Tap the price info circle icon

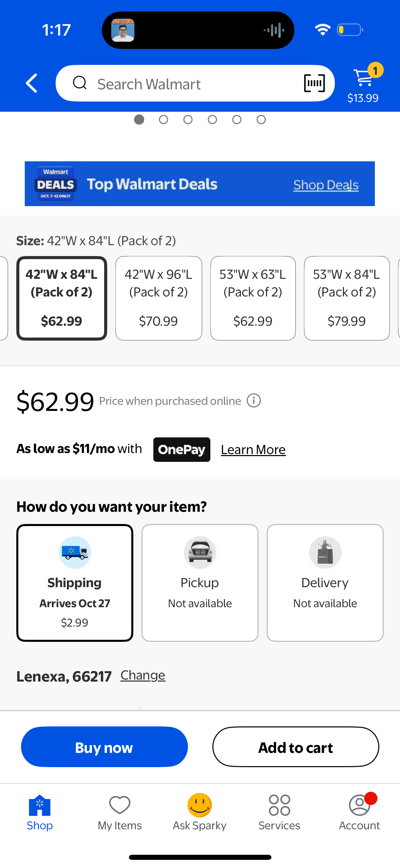pos(253,401)
